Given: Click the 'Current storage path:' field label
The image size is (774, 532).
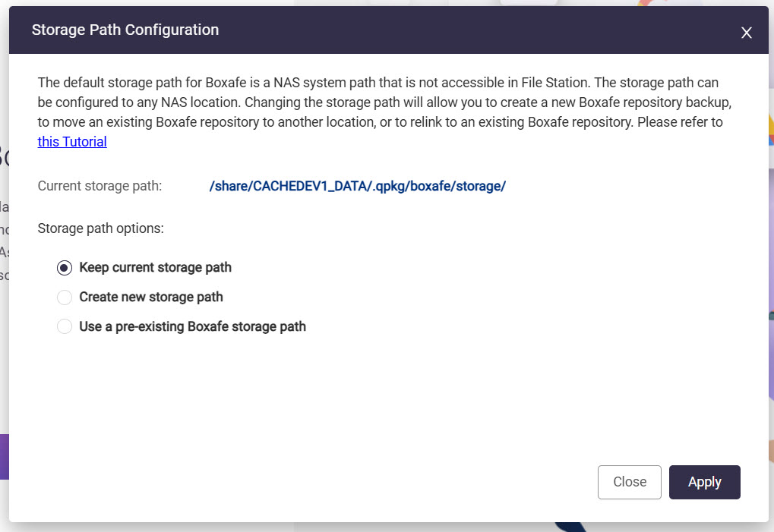Looking at the screenshot, I should [100, 186].
